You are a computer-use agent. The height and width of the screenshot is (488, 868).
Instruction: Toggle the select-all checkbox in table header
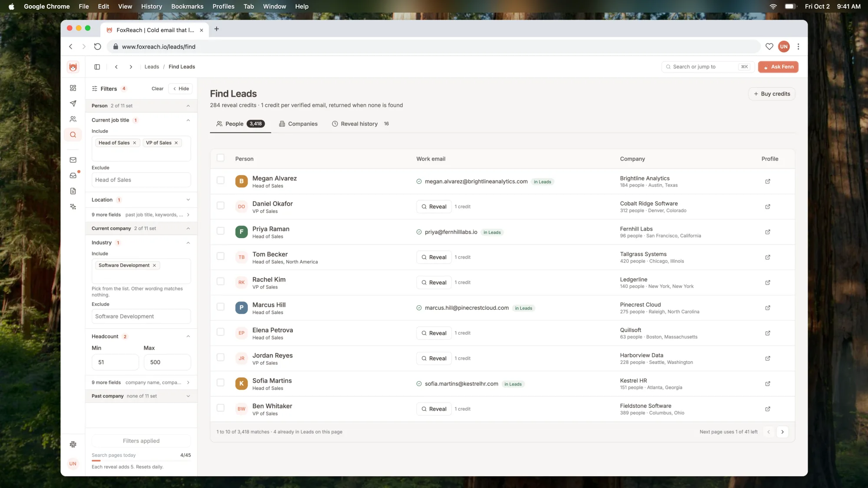pos(220,158)
